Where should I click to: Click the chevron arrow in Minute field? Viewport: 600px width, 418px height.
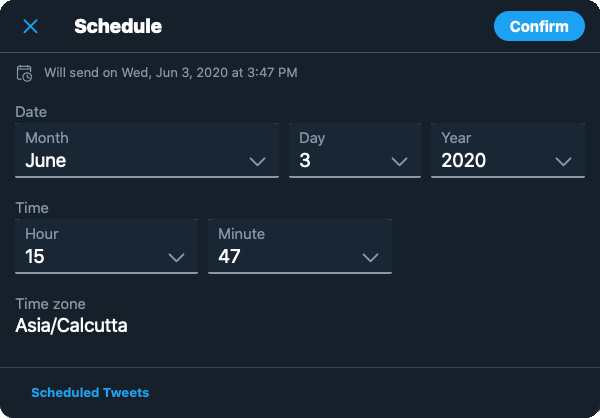tap(370, 258)
